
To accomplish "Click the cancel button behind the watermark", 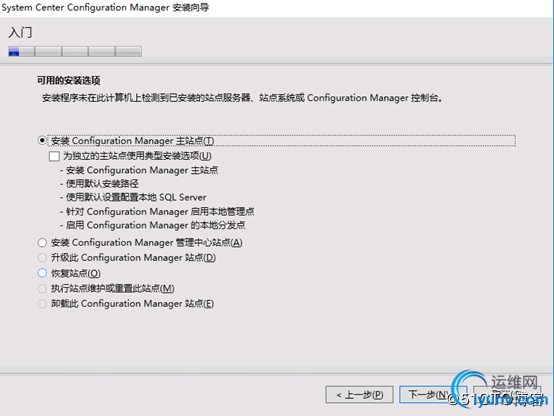I will tap(507, 394).
